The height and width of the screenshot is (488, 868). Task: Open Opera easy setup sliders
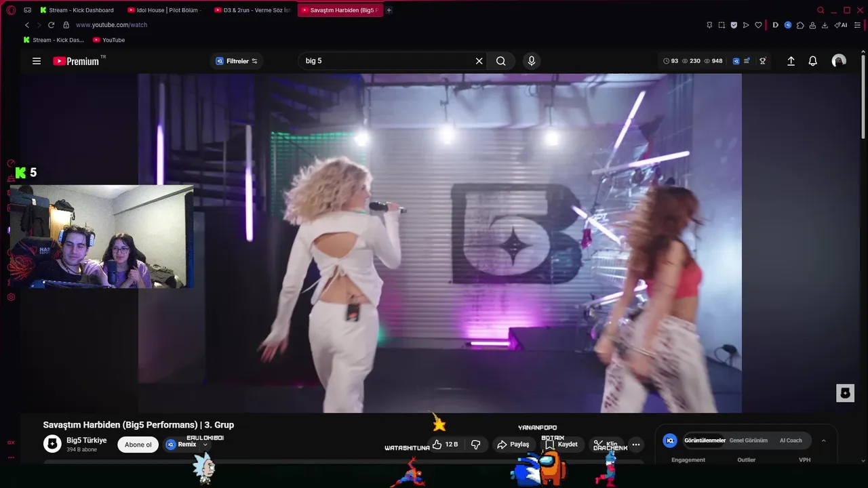[x=858, y=25]
